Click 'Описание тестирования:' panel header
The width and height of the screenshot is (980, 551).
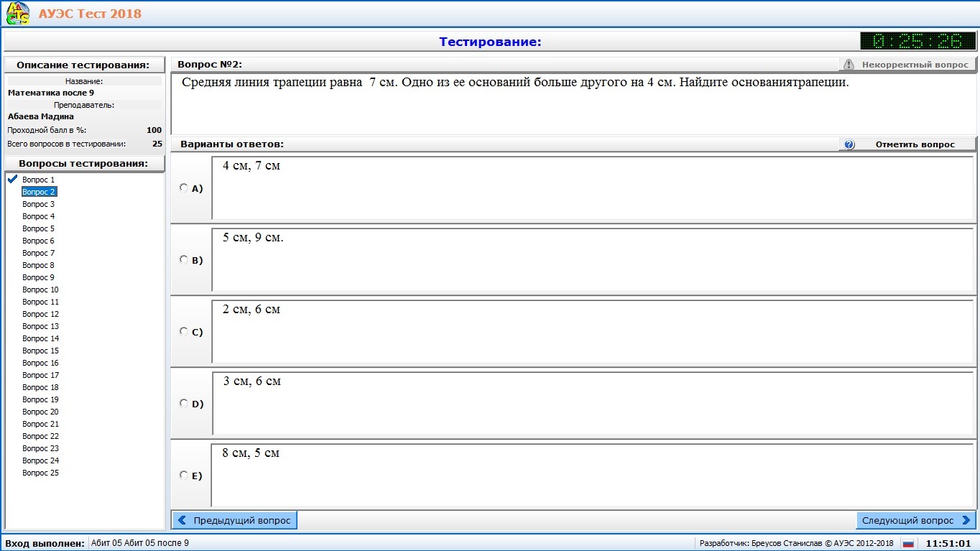(83, 65)
